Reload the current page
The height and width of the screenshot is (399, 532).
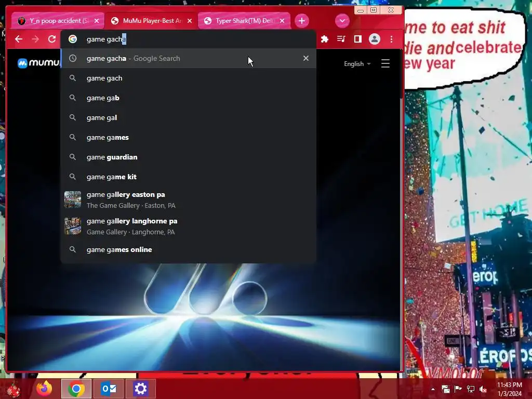pos(51,39)
